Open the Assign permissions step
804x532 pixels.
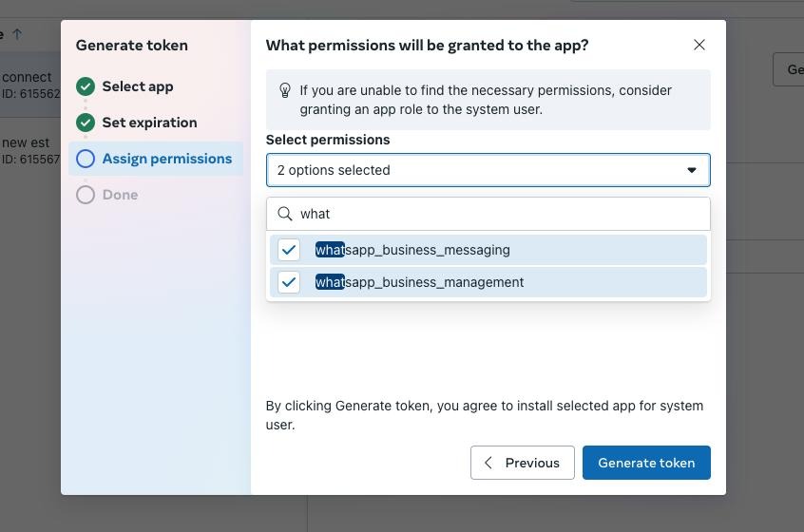click(x=167, y=159)
